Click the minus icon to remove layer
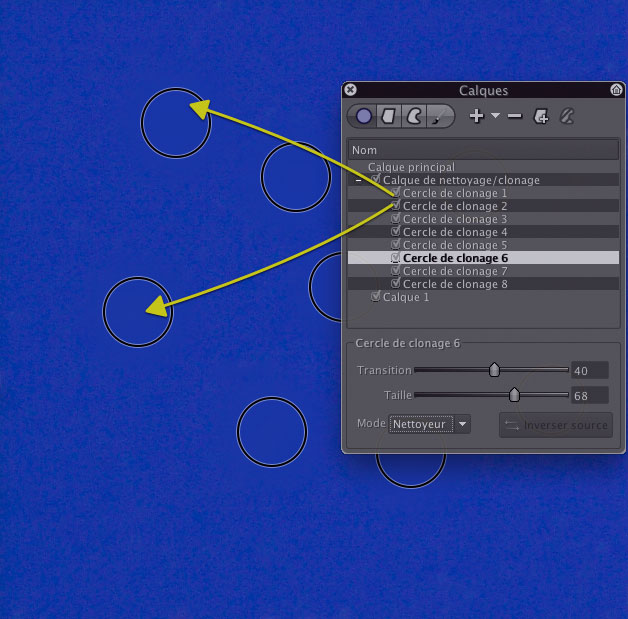 tap(515, 116)
